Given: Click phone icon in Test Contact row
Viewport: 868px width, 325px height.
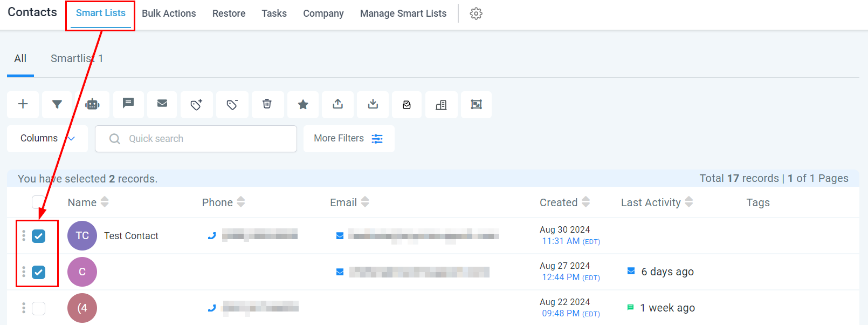Looking at the screenshot, I should coord(212,235).
